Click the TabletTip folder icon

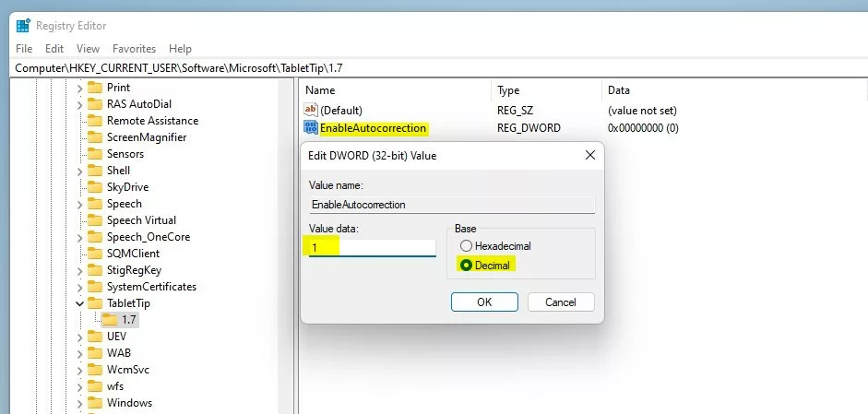click(95, 303)
